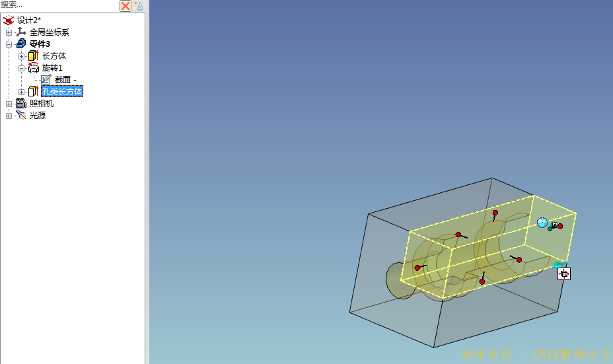Click the 设计2* design root icon
Screen dimensions: 613x364
point(9,20)
